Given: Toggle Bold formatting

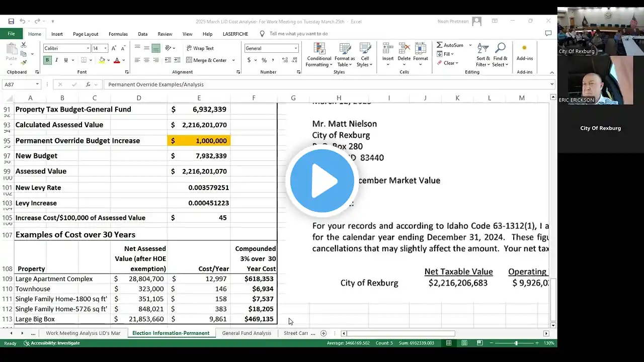Looking at the screenshot, I should tap(47, 60).
